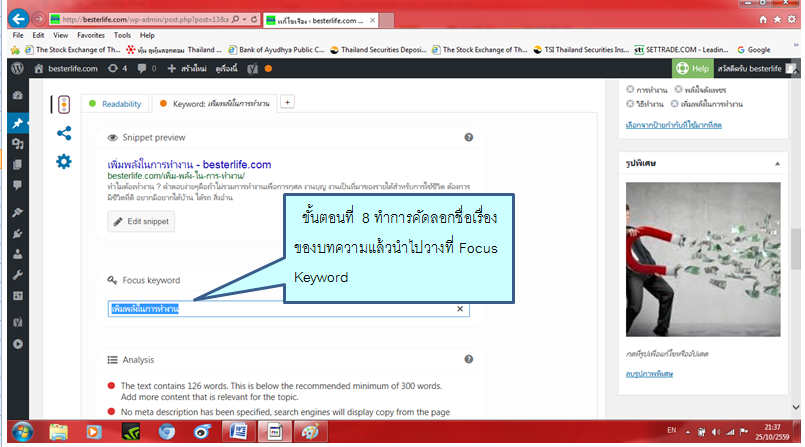Open the Yoast SEO icon in sidebar

tap(18, 322)
